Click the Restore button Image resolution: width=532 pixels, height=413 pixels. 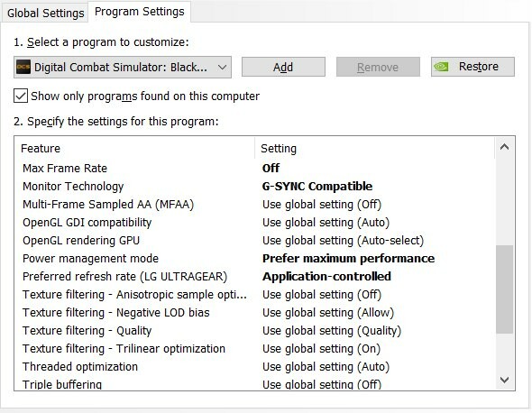(472, 67)
